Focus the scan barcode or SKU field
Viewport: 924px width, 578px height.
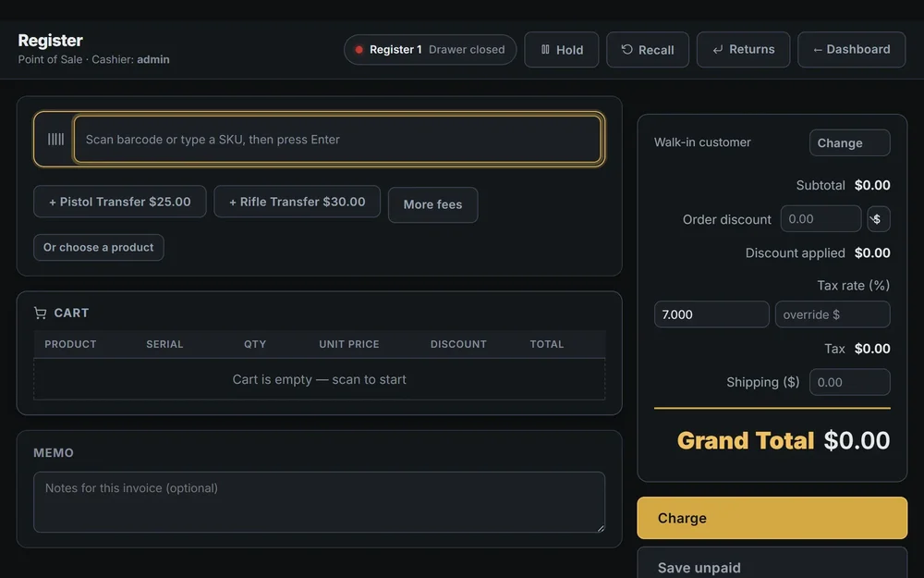337,140
